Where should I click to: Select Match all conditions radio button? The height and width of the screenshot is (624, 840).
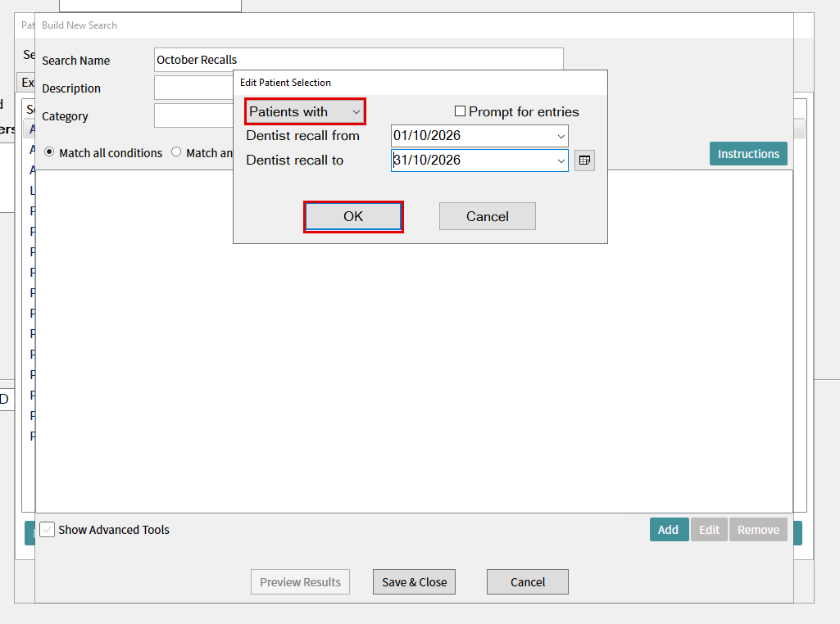click(x=49, y=152)
